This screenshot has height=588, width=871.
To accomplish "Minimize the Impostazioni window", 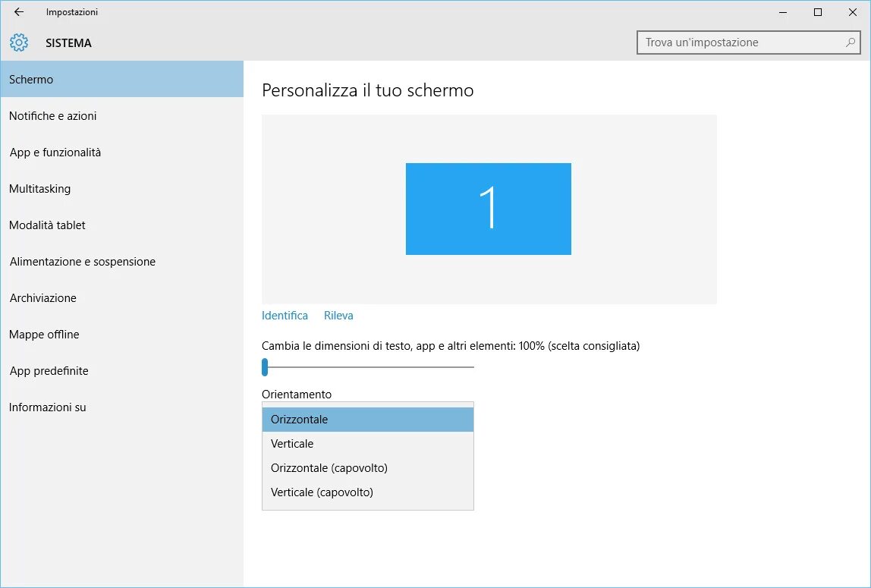I will (x=783, y=12).
